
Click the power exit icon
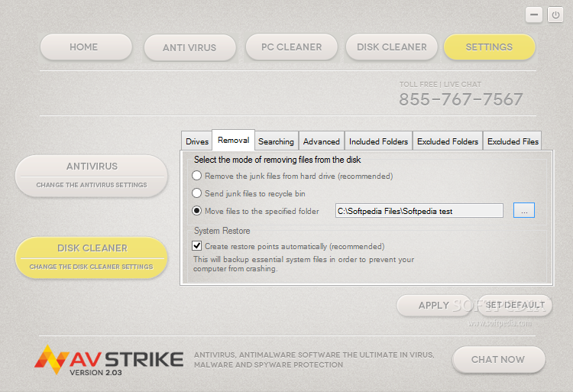click(x=555, y=15)
